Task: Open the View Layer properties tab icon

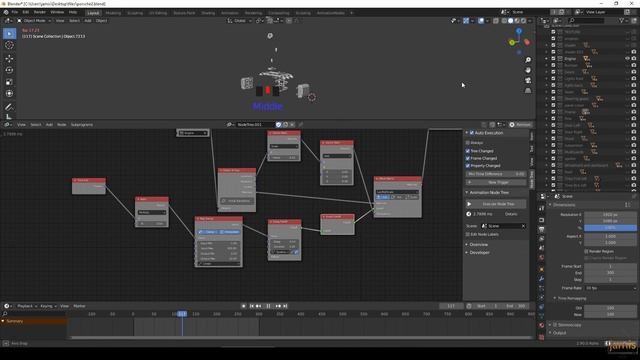Action: pyautogui.click(x=542, y=239)
